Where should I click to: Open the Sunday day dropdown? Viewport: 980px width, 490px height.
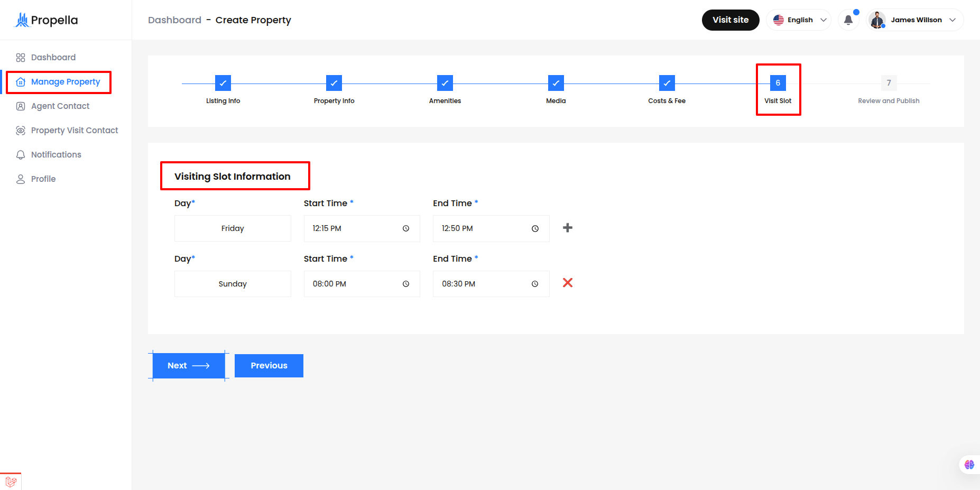coord(233,284)
